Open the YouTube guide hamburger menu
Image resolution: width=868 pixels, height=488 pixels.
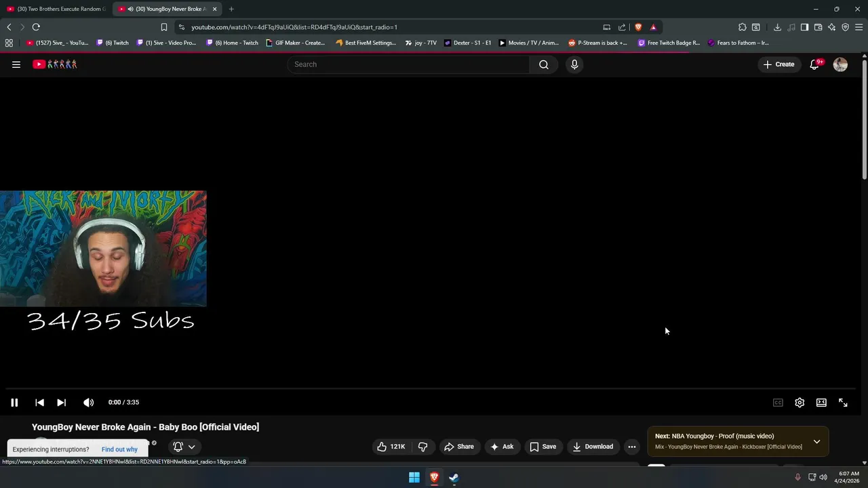(16, 64)
